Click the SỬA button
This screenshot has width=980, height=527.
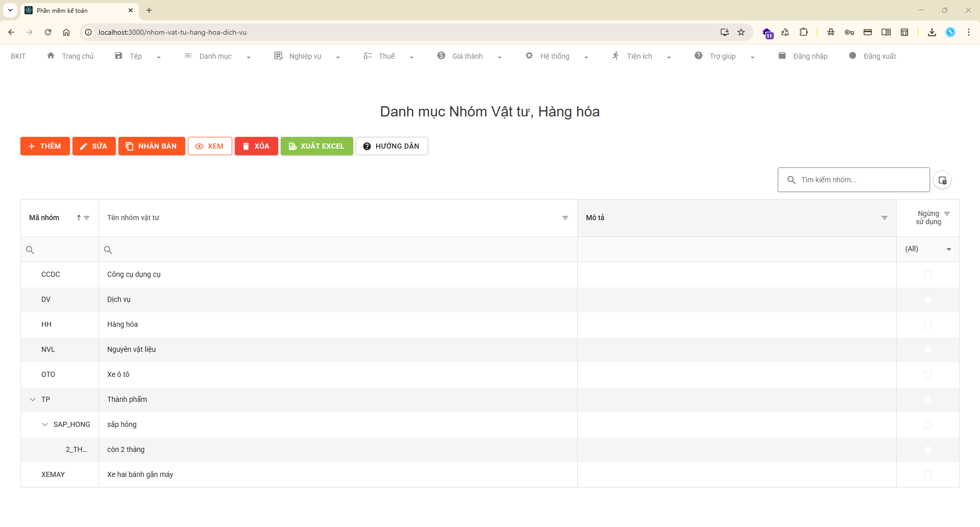(94, 146)
